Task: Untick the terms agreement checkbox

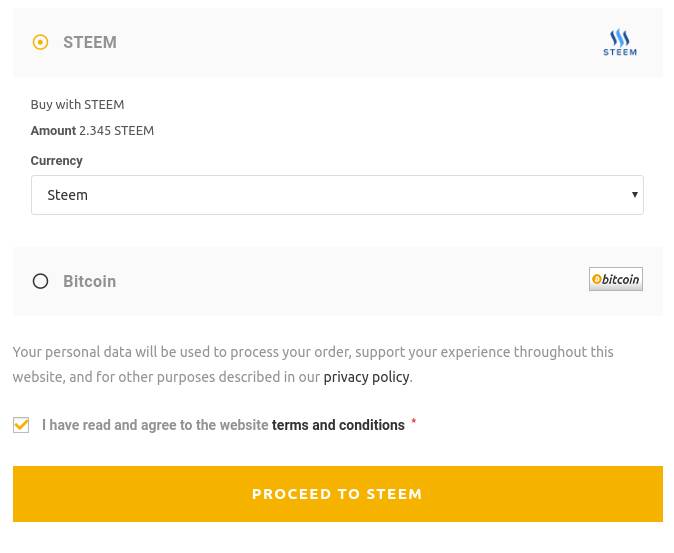Action: [21, 425]
